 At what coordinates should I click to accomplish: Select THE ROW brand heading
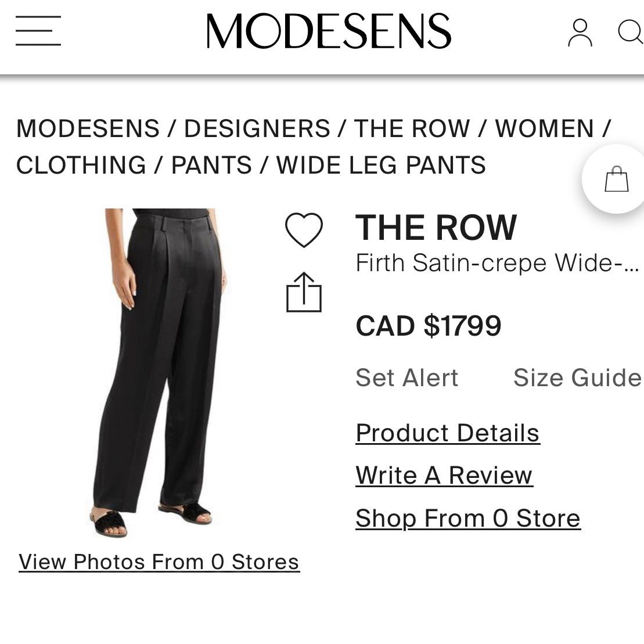click(x=436, y=227)
